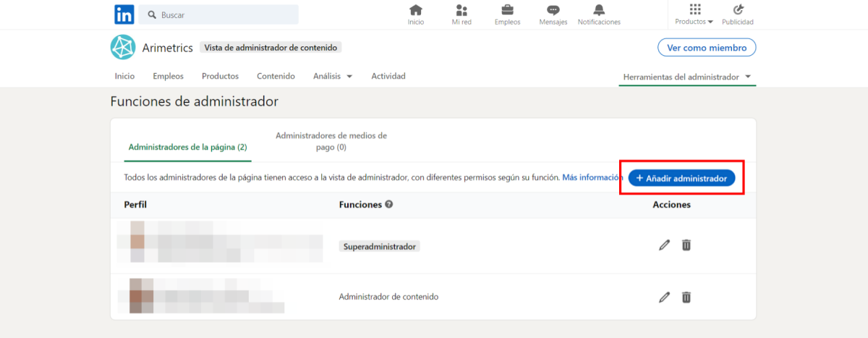Click the LinkedIn logo icon
The height and width of the screenshot is (338, 868).
124,14
